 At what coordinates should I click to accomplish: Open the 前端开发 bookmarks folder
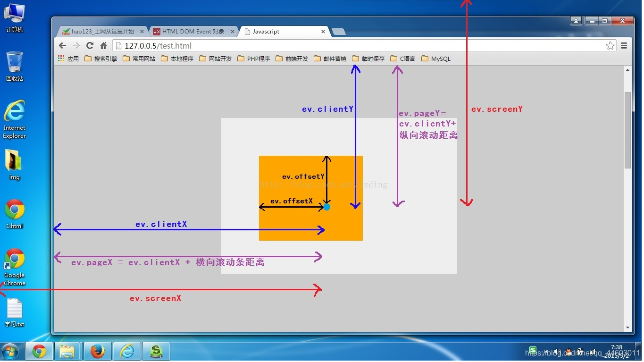(291, 58)
